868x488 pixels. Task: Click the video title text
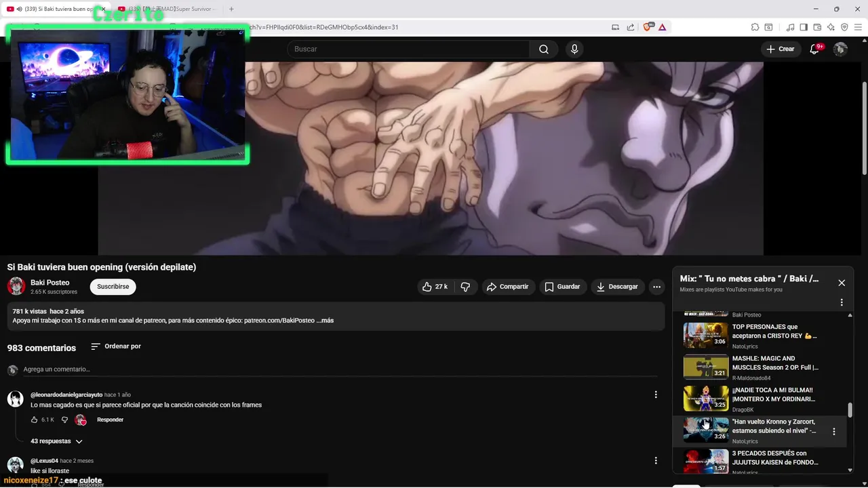click(102, 267)
